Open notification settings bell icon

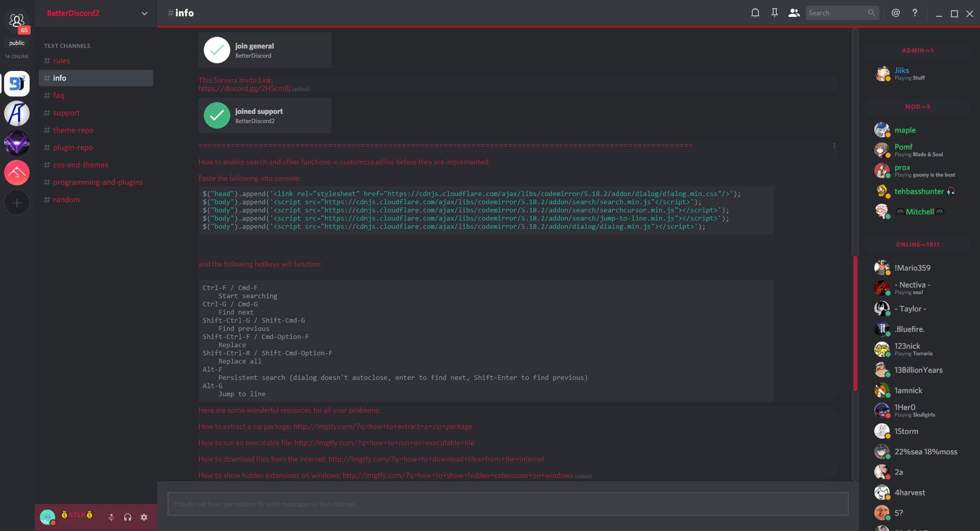coord(755,13)
